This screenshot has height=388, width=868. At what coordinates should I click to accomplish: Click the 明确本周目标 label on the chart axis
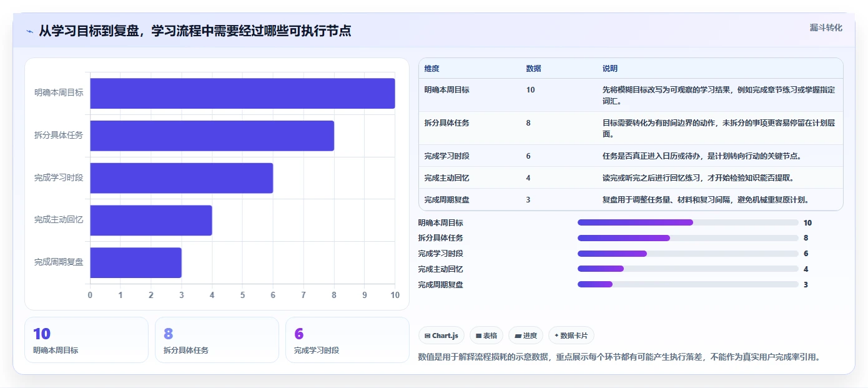tap(59, 92)
